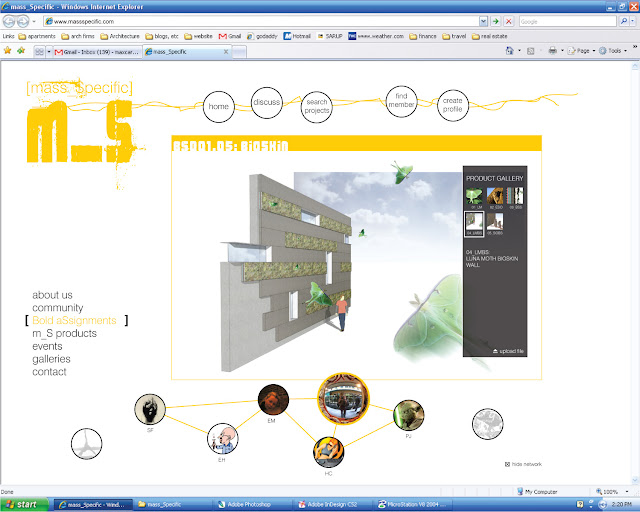Click the Windows Start button

click(24, 505)
